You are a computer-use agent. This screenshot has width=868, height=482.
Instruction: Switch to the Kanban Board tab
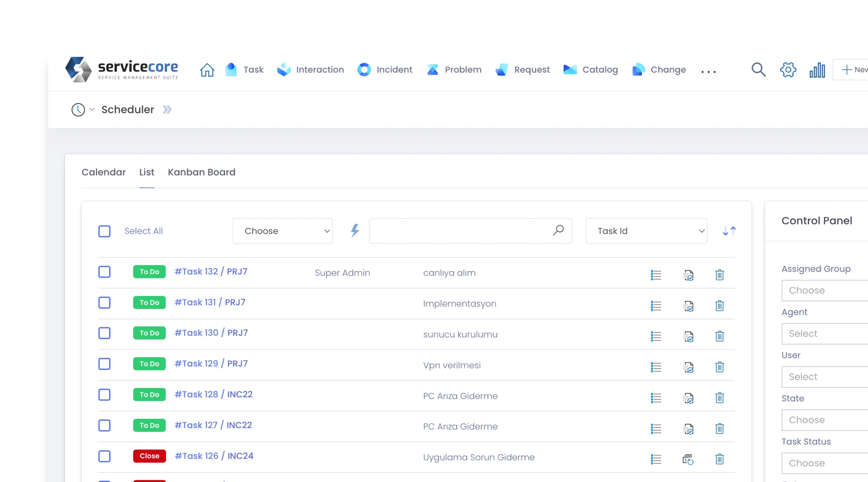tap(202, 172)
